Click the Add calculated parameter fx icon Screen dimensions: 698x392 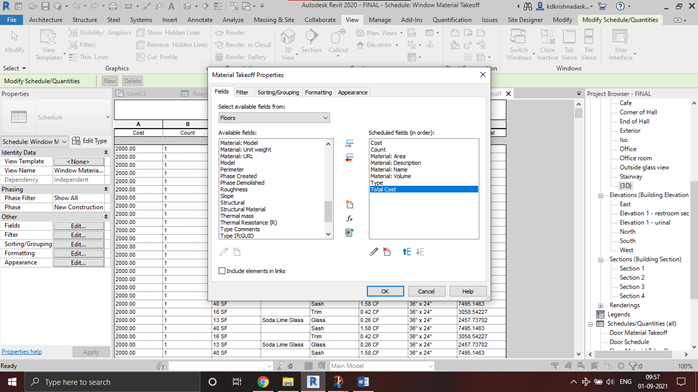pyautogui.click(x=349, y=218)
